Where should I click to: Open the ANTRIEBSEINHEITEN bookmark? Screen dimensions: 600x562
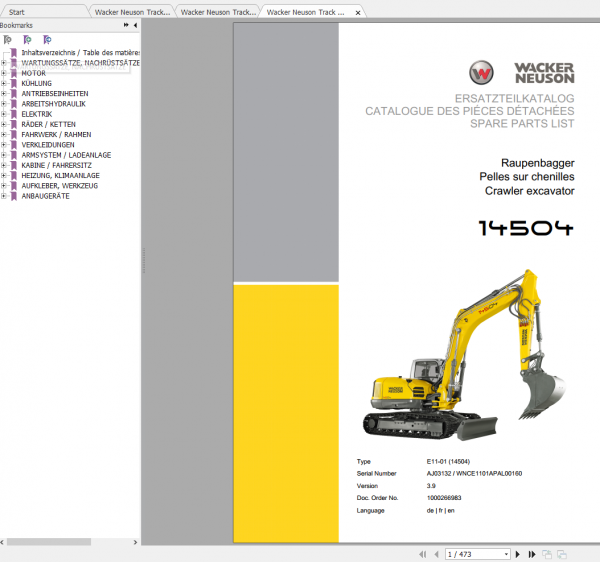(x=55, y=93)
